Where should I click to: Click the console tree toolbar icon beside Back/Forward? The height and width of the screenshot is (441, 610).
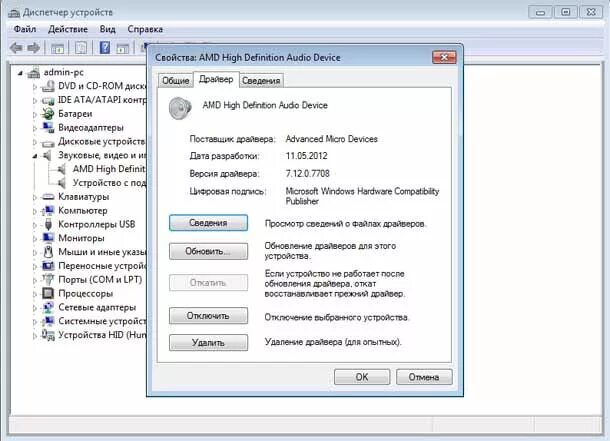58,49
